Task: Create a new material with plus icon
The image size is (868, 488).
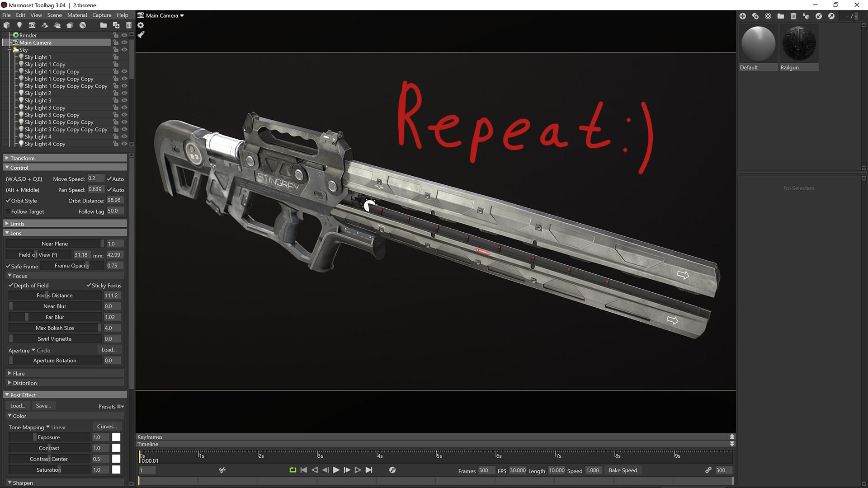Action: tap(743, 16)
